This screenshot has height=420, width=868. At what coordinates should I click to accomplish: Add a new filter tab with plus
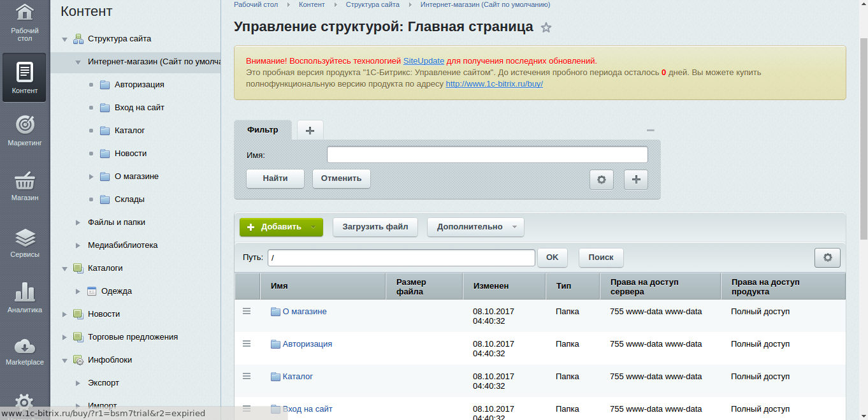tap(310, 130)
